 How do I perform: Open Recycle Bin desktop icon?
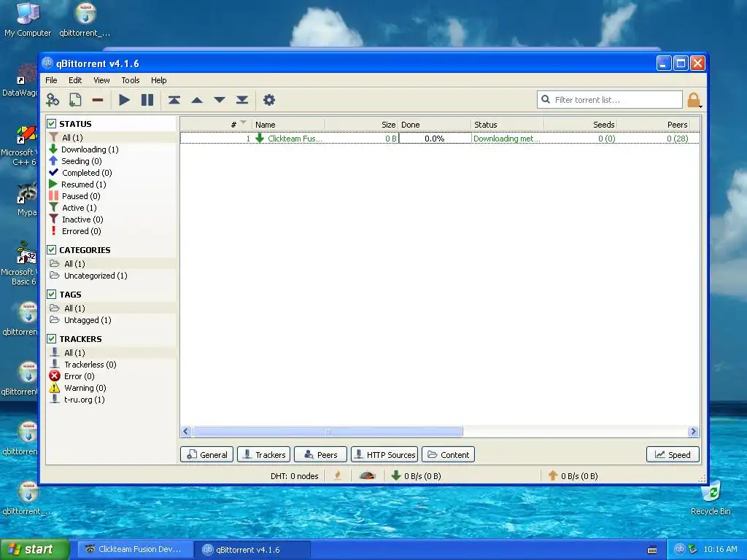click(x=711, y=498)
